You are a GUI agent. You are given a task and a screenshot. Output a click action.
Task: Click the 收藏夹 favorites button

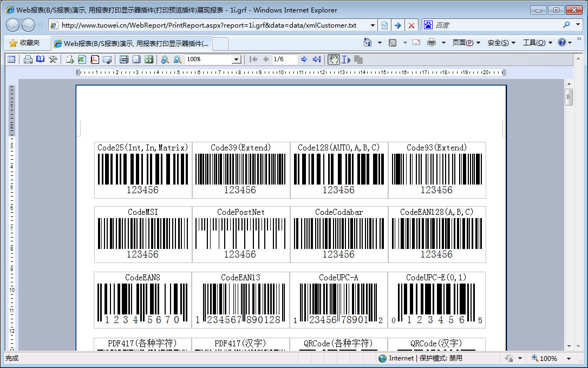24,43
